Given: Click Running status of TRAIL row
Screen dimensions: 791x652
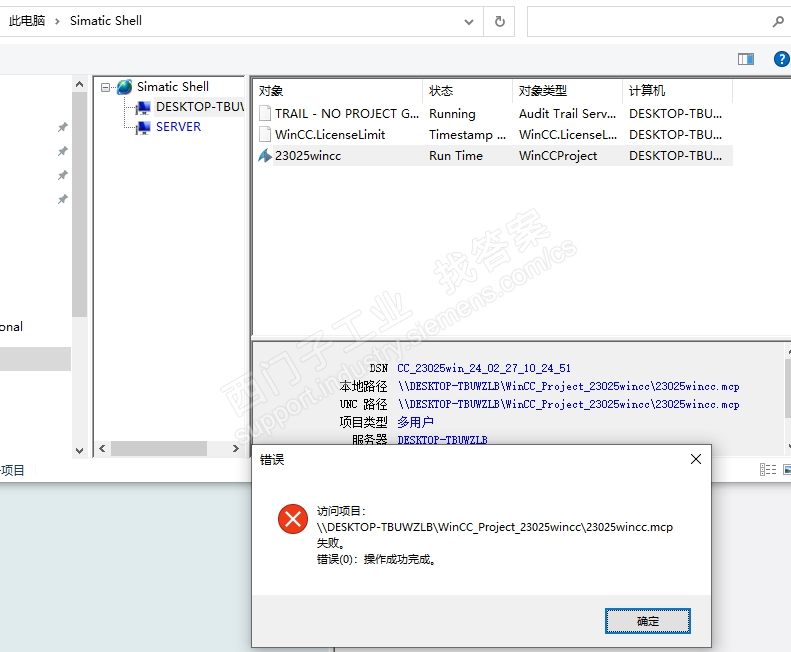Looking at the screenshot, I should [452, 114].
